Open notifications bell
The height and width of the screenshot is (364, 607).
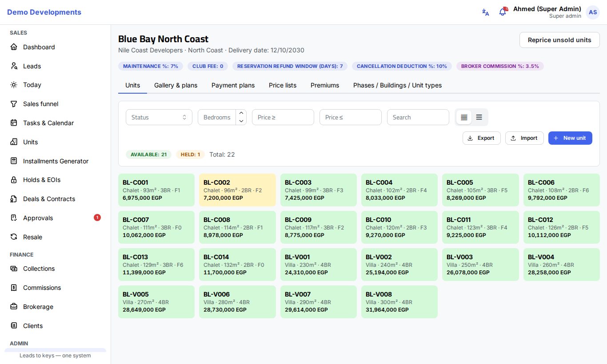point(503,12)
